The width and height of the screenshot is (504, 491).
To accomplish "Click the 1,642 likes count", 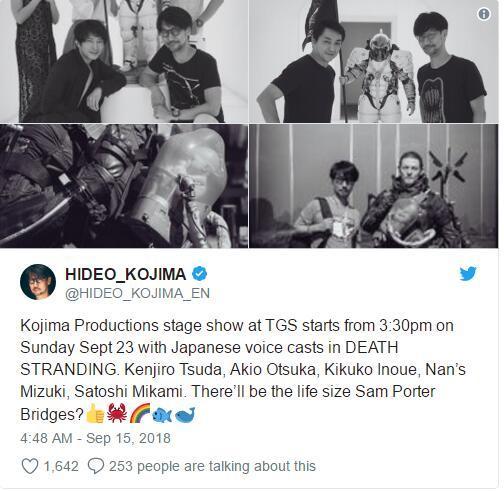I will click(x=61, y=466).
